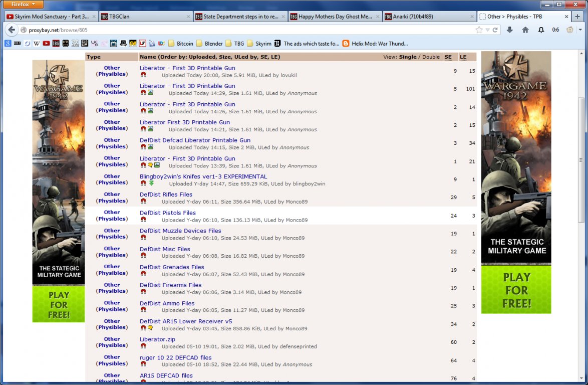The image size is (588, 385).
Task: Click magnet icon for DefDist Misc Files
Action: pos(143,256)
